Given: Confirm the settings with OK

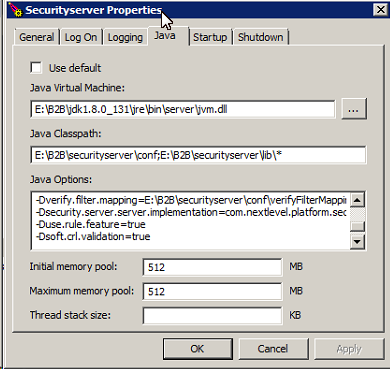Looking at the screenshot, I should point(198,349).
